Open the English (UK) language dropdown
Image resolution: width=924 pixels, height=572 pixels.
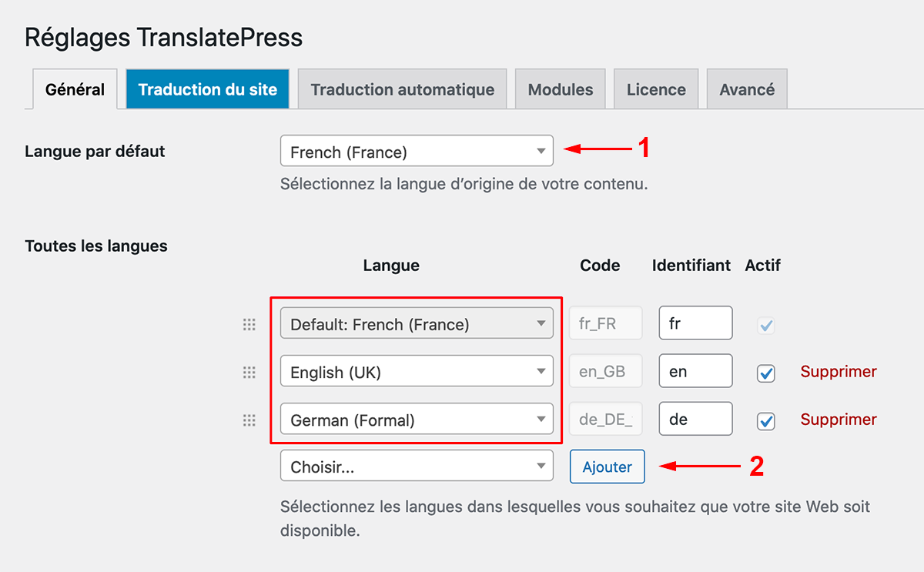417,372
